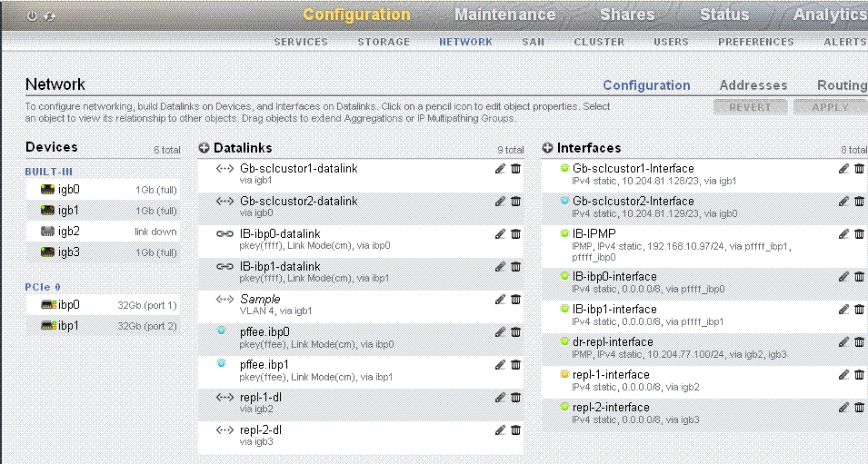Edit pffee.ibp0 datalink with pencil icon

coord(501,331)
